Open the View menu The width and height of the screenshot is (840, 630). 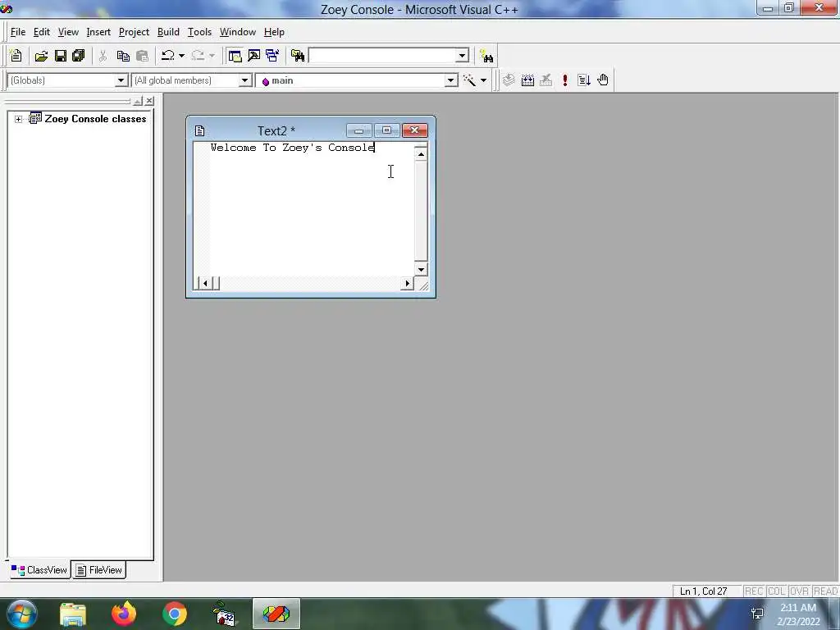point(68,32)
